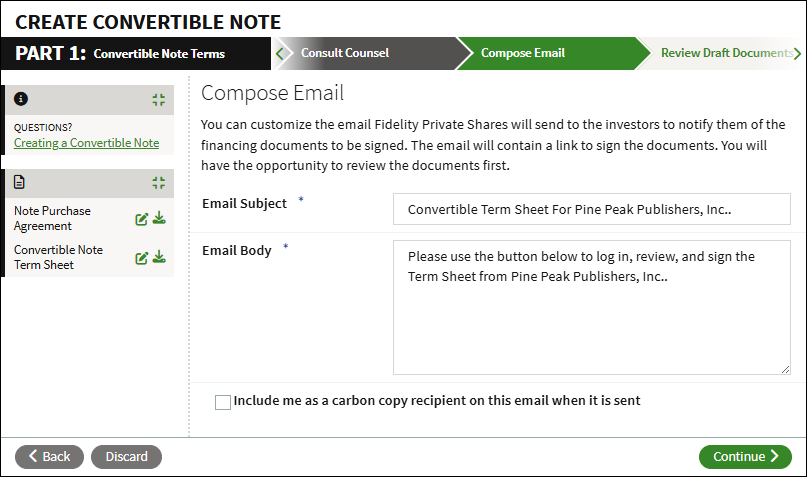Viewport: 807px width, 477px height.
Task: Click the document icon in sidebar panel
Action: pos(20,182)
